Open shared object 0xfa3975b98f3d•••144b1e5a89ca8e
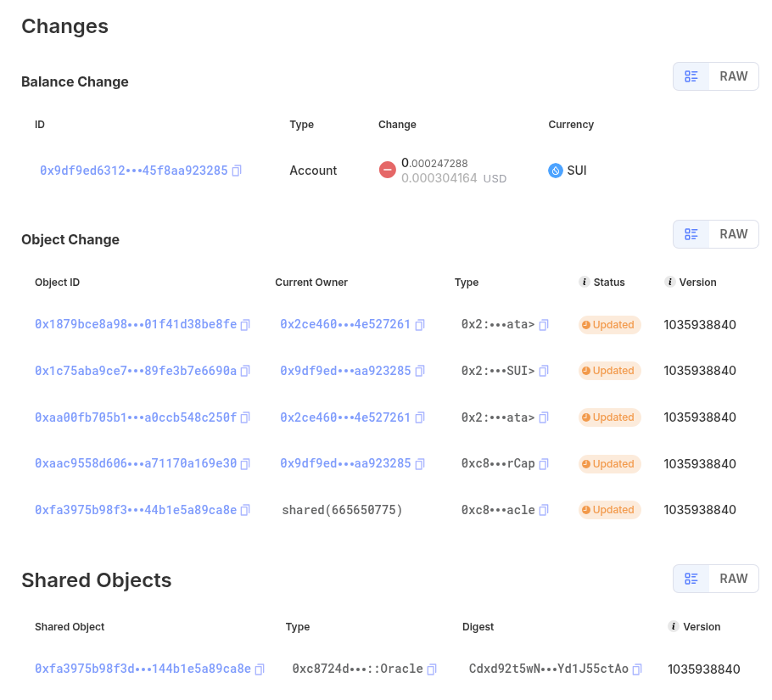 pyautogui.click(x=143, y=669)
